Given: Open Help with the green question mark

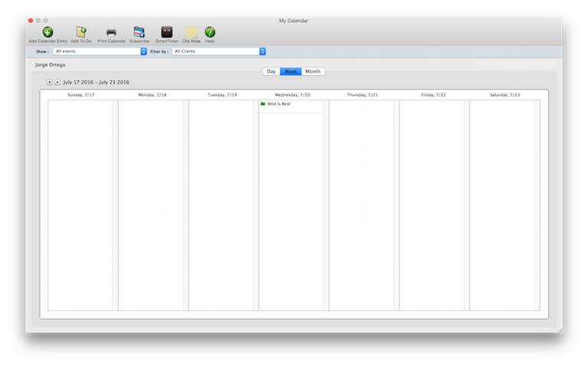Looking at the screenshot, I should click(x=209, y=32).
